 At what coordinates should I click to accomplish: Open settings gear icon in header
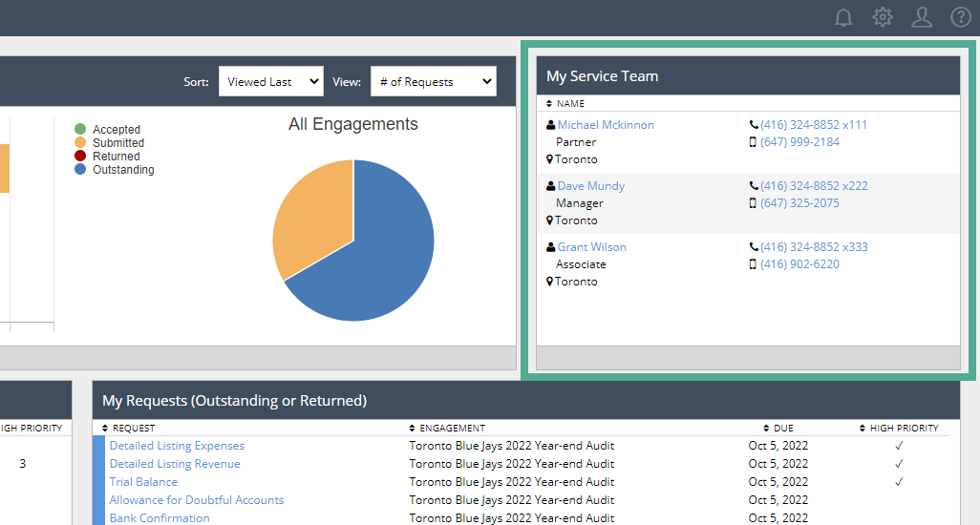(883, 17)
